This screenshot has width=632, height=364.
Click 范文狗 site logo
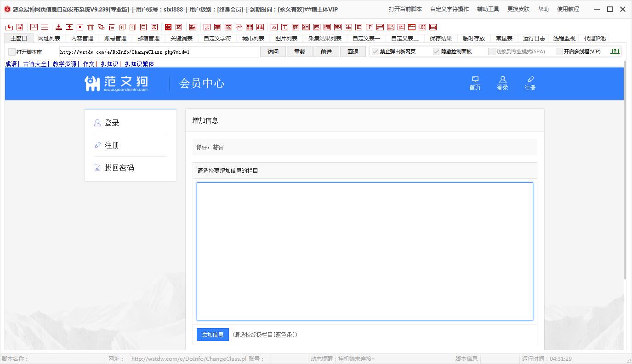pyautogui.click(x=117, y=83)
